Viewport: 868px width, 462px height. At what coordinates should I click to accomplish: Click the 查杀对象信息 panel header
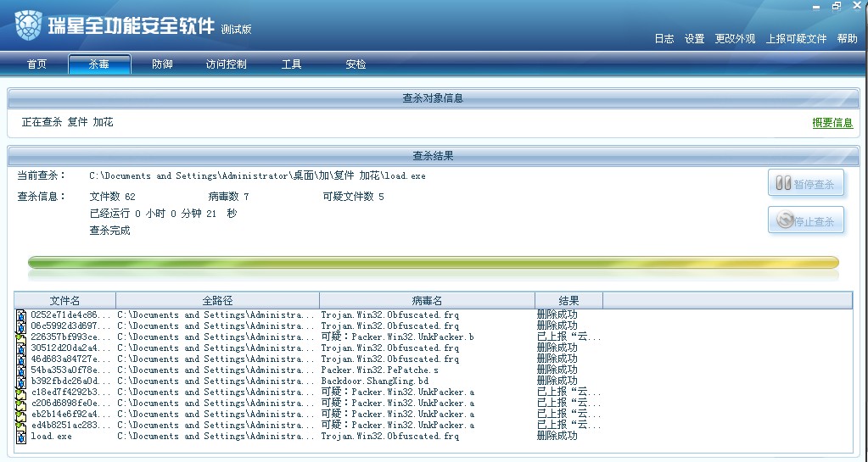(433, 98)
